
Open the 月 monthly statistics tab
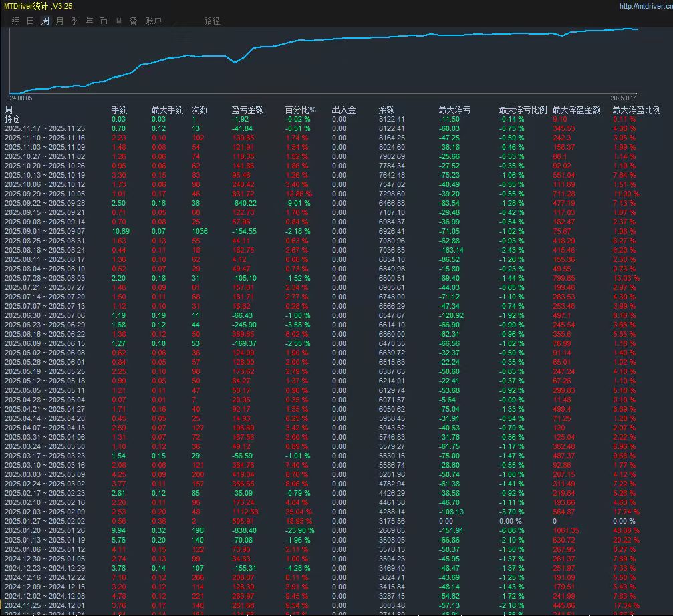point(59,21)
